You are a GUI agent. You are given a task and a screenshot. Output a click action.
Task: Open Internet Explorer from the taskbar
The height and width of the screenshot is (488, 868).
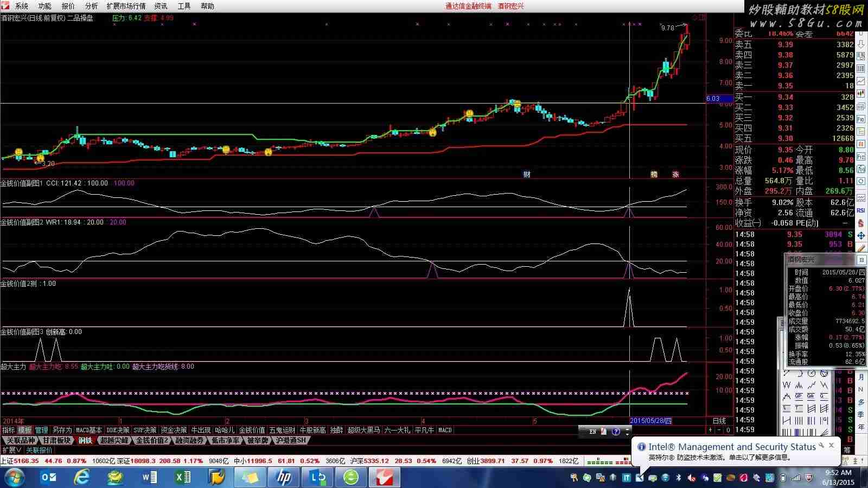tap(82, 477)
